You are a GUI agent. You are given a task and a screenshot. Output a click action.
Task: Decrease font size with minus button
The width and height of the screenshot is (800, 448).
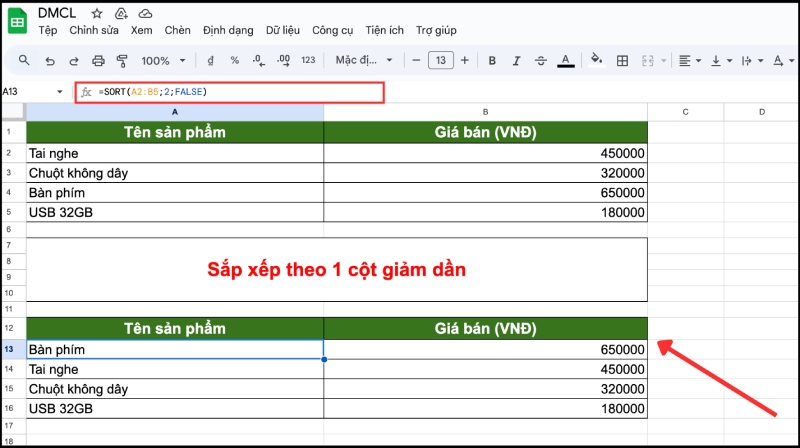[x=416, y=60]
